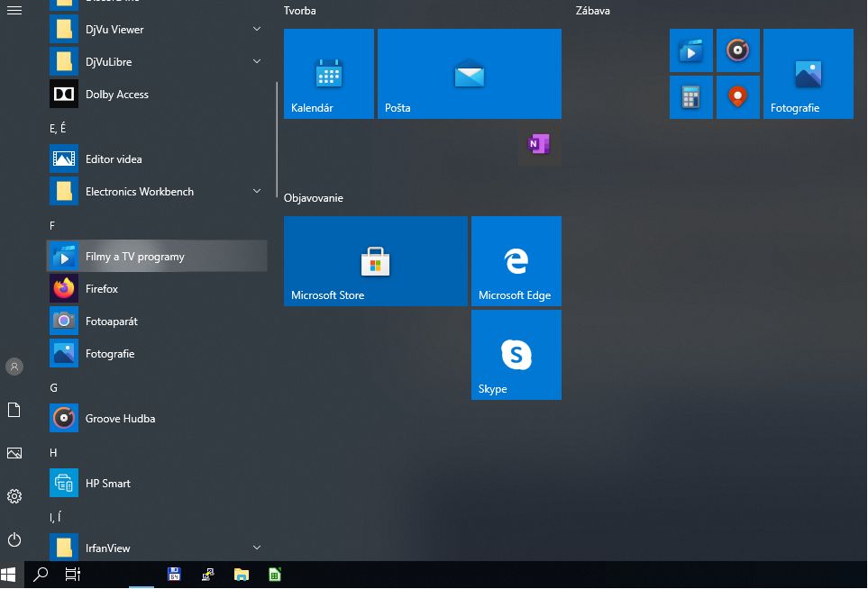Viewport: 868px width, 589px height.
Task: Open the small Maps tile
Action: (x=738, y=97)
